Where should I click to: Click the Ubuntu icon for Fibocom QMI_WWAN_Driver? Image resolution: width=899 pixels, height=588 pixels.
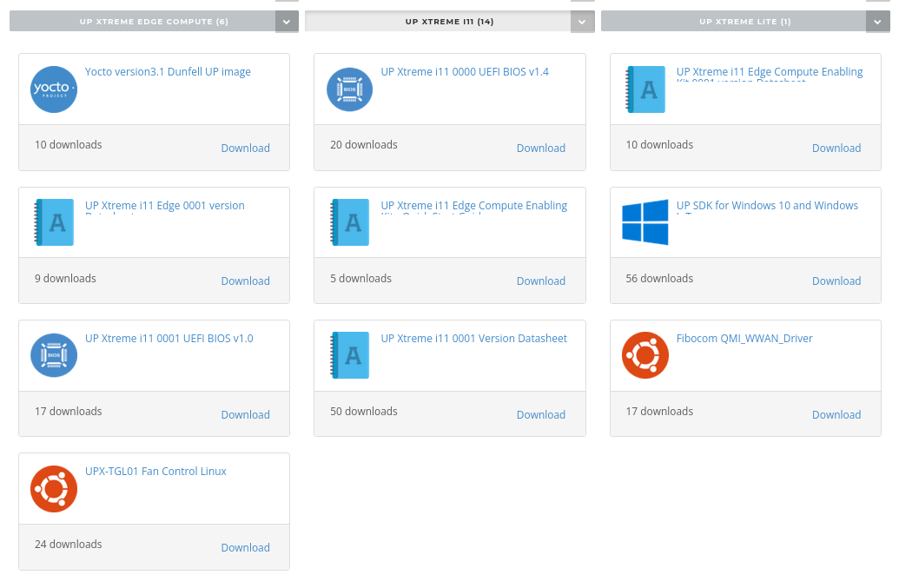pos(645,355)
